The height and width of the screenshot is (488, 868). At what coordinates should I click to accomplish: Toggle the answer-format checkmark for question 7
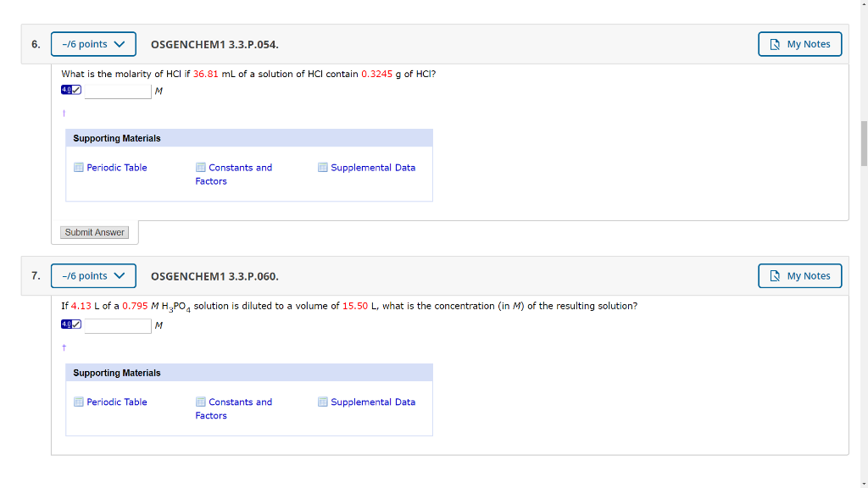click(76, 324)
